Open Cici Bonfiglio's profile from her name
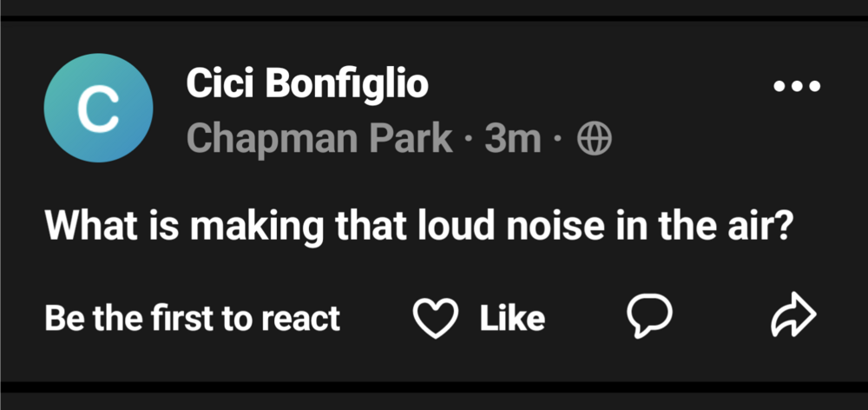 pos(307,85)
